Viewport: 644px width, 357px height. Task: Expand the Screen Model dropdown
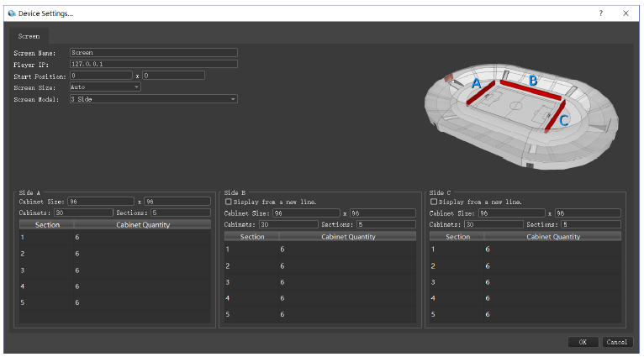(x=153, y=99)
